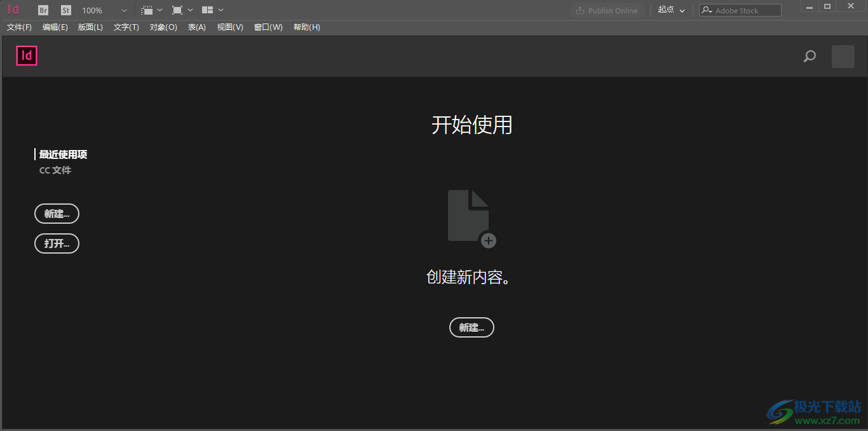The height and width of the screenshot is (431, 868).
Task: Click the 打开... button
Action: [57, 243]
